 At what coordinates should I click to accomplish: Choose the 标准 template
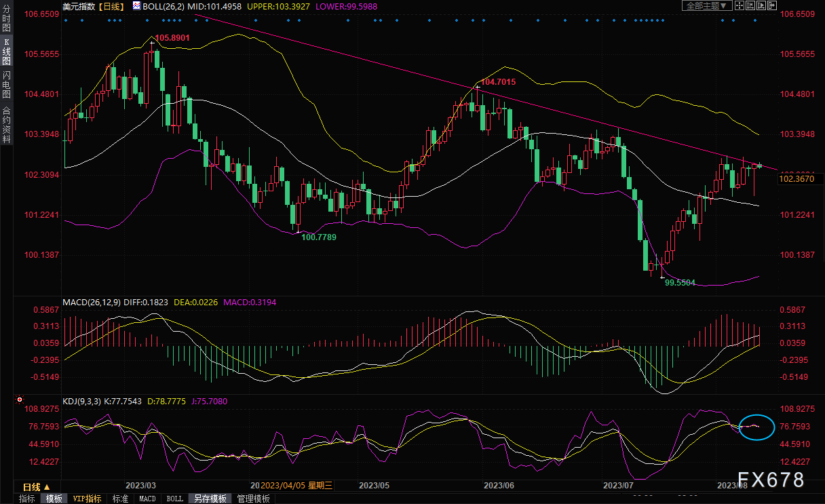tap(120, 499)
